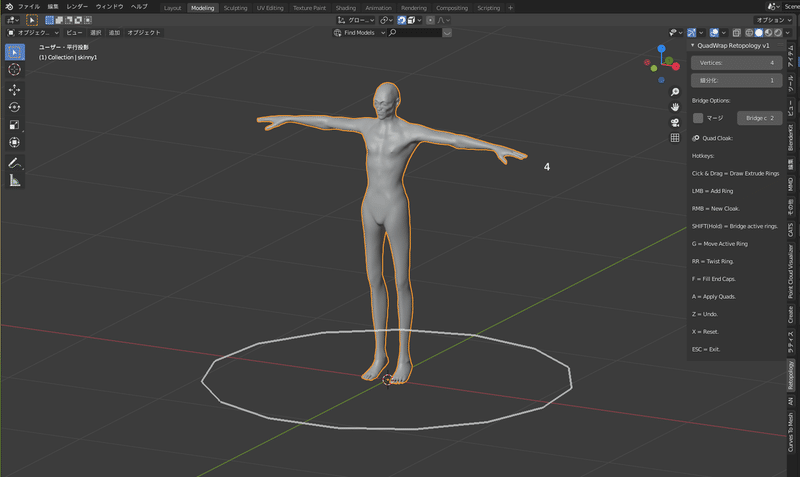This screenshot has height=477, width=800.
Task: Click the blue Z axis gizmo ball
Action: click(661, 48)
